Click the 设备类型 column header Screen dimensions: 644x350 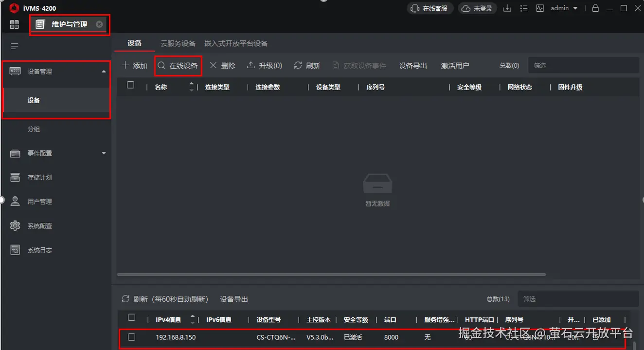(x=328, y=87)
